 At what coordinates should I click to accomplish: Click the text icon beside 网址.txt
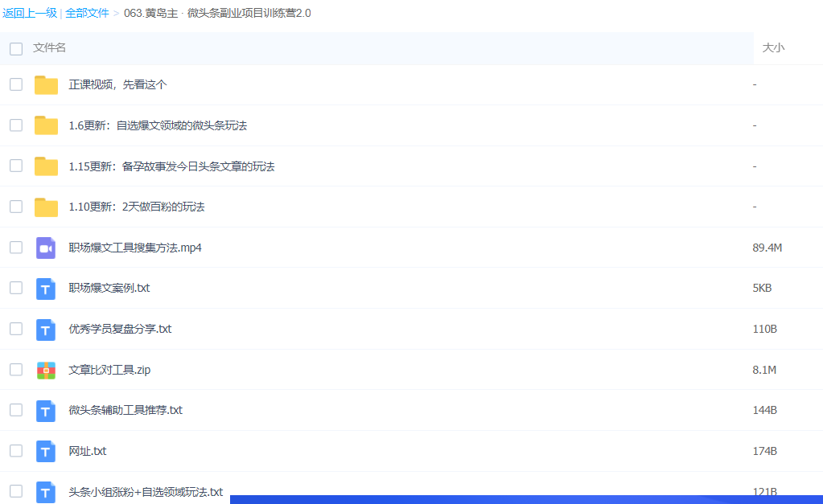(46, 451)
